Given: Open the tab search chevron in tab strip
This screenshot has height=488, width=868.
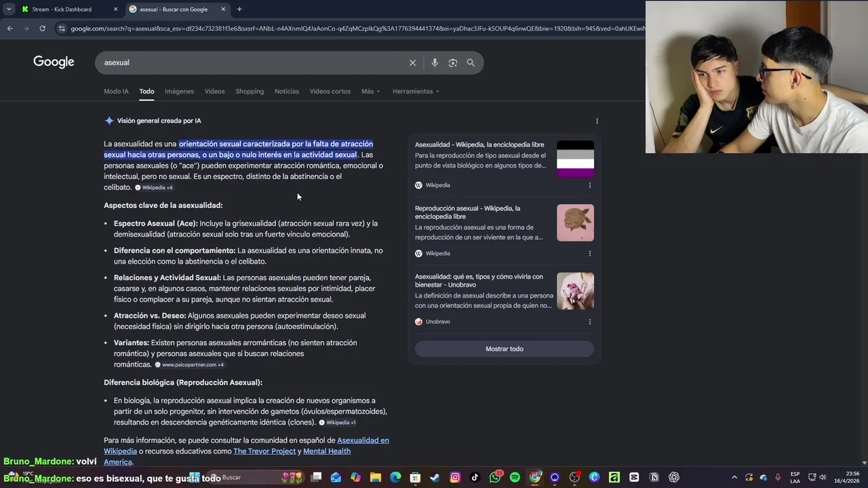Looking at the screenshot, I should coord(8,9).
